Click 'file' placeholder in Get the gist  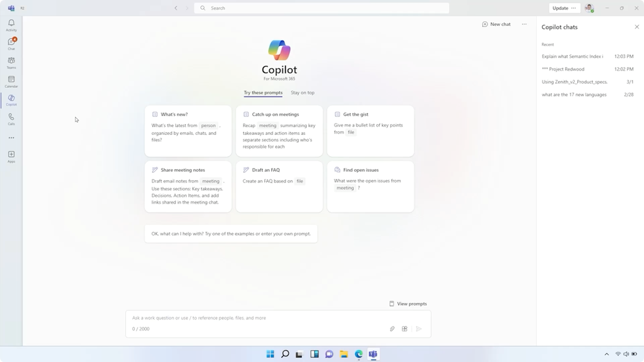tap(351, 133)
